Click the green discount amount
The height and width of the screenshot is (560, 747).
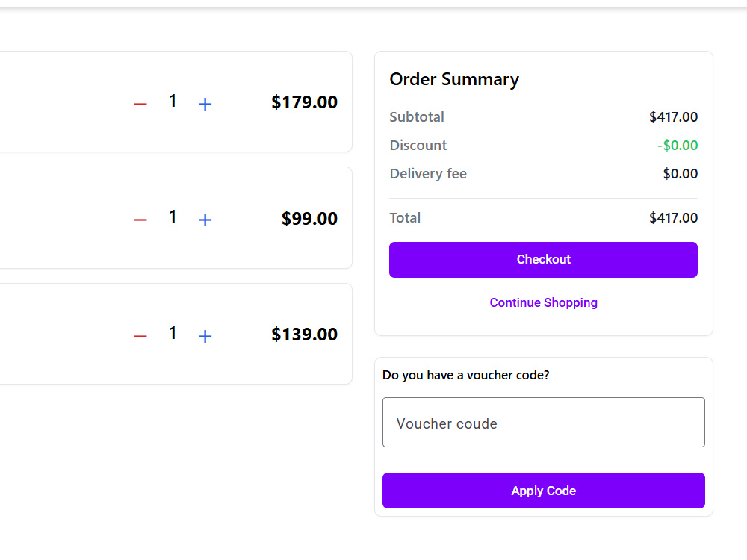(x=678, y=146)
